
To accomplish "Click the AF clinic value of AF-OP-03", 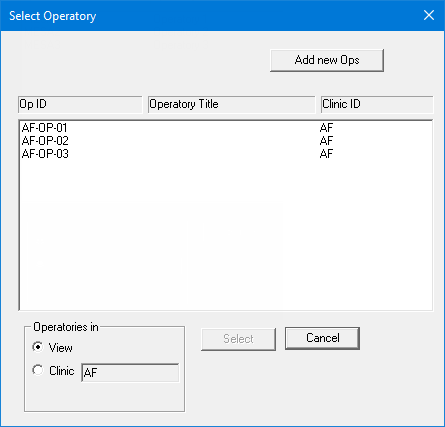I will (326, 154).
